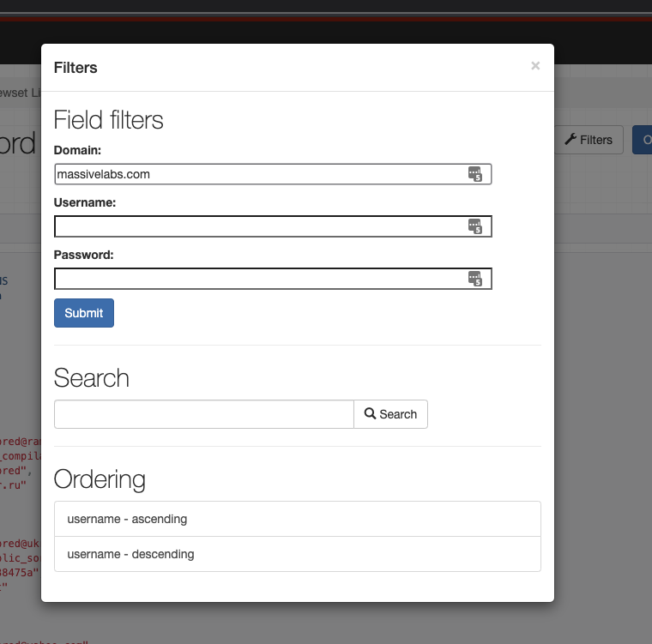This screenshot has height=644, width=652.
Task: Click the dimmed backdrop below the dialog
Action: tap(343, 624)
